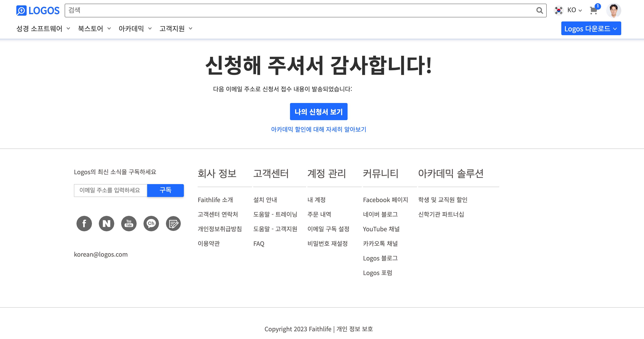Open the YouTube 채널 link
Screen dimensions: 644x339
pyautogui.click(x=381, y=229)
